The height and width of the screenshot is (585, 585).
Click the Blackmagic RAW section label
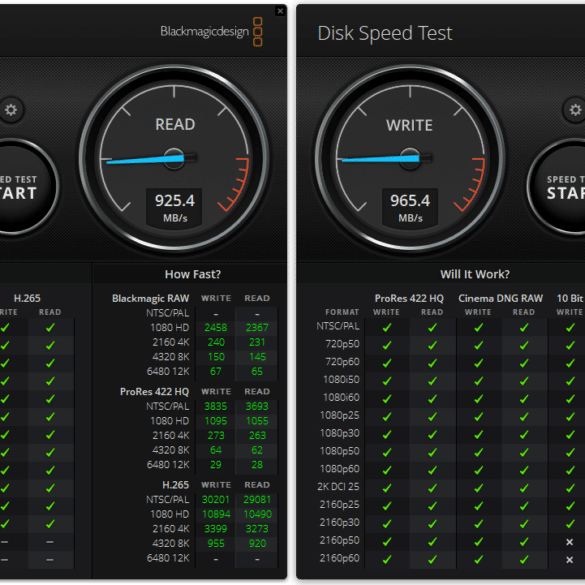pyautogui.click(x=150, y=298)
